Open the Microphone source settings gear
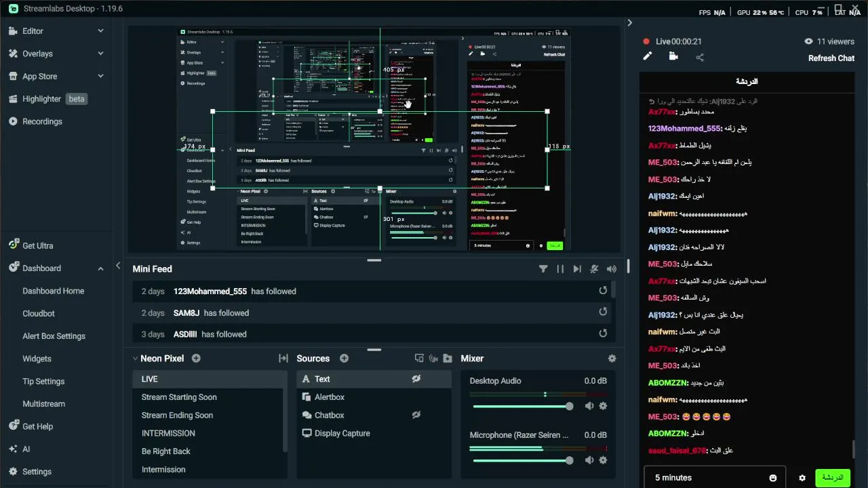 click(x=603, y=460)
